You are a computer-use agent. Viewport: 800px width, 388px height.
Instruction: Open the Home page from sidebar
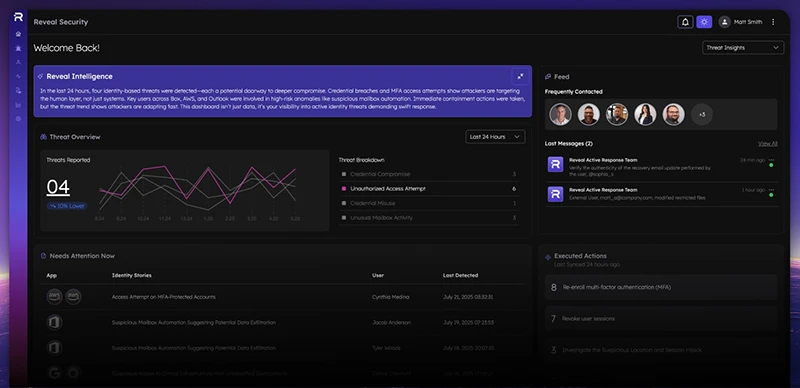[x=18, y=34]
